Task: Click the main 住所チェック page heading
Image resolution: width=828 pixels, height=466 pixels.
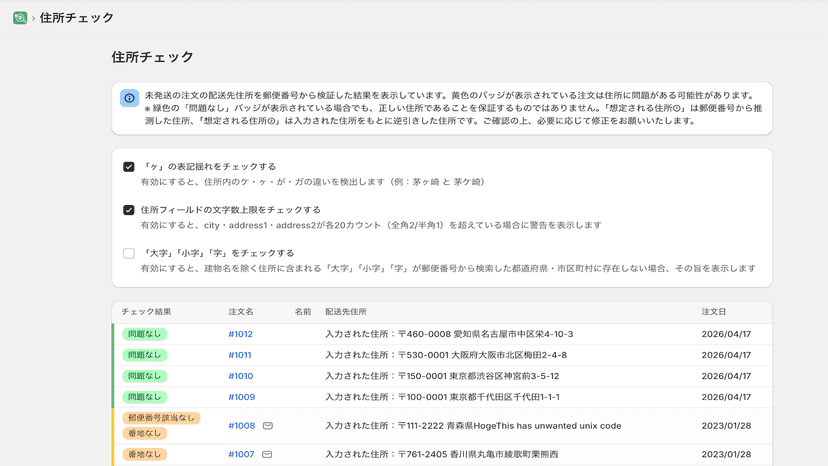Action: click(x=153, y=57)
